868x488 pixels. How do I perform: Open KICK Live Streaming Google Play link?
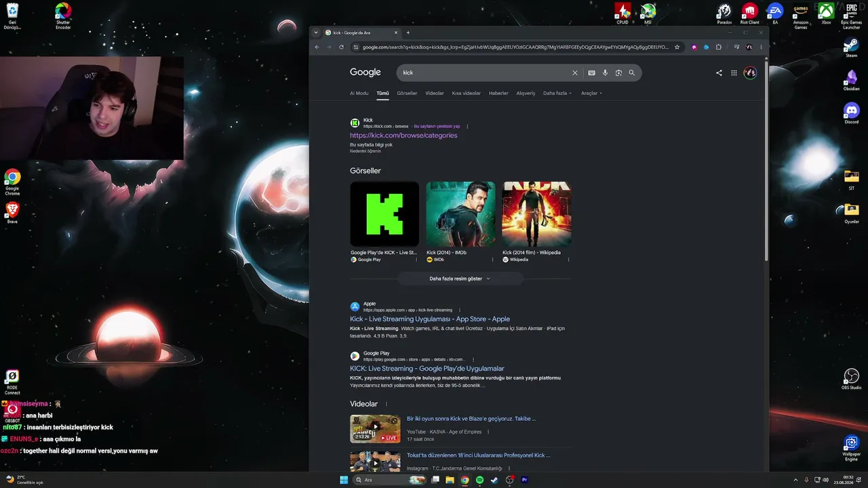(427, 369)
